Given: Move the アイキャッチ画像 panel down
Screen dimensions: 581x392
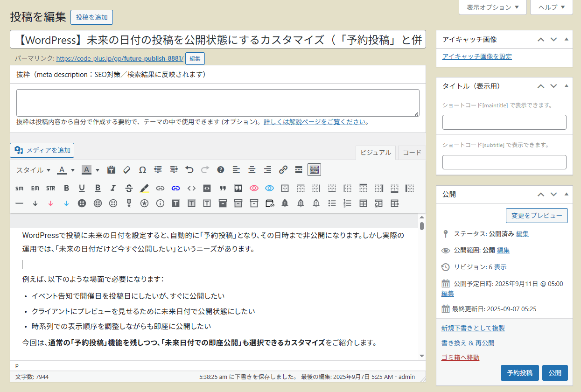Looking at the screenshot, I should tap(553, 39).
